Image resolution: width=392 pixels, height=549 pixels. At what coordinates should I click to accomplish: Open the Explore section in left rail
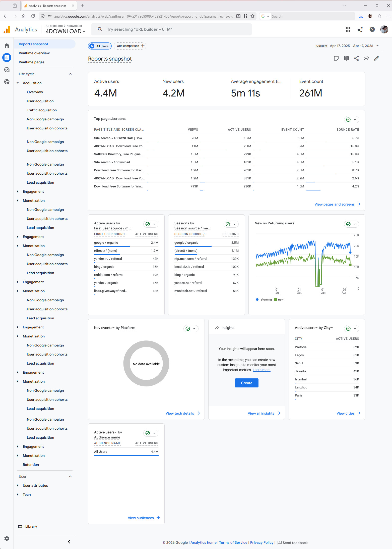(7, 70)
